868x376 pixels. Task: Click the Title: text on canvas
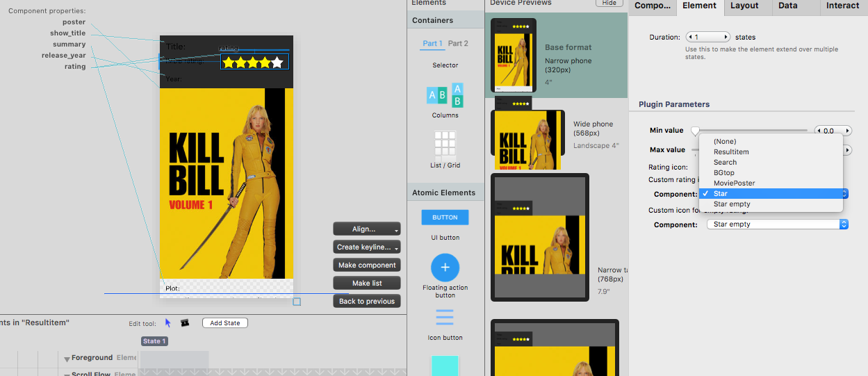click(x=175, y=47)
